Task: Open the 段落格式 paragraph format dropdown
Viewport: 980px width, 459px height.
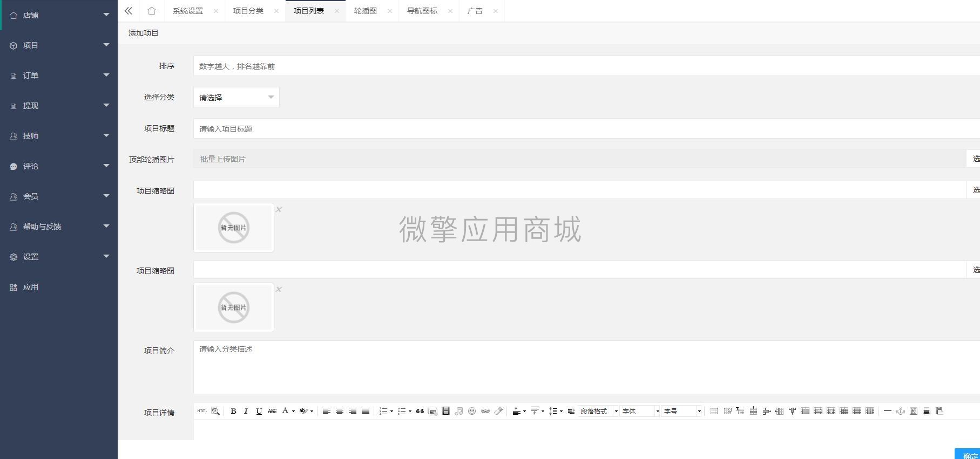Action: click(x=598, y=411)
